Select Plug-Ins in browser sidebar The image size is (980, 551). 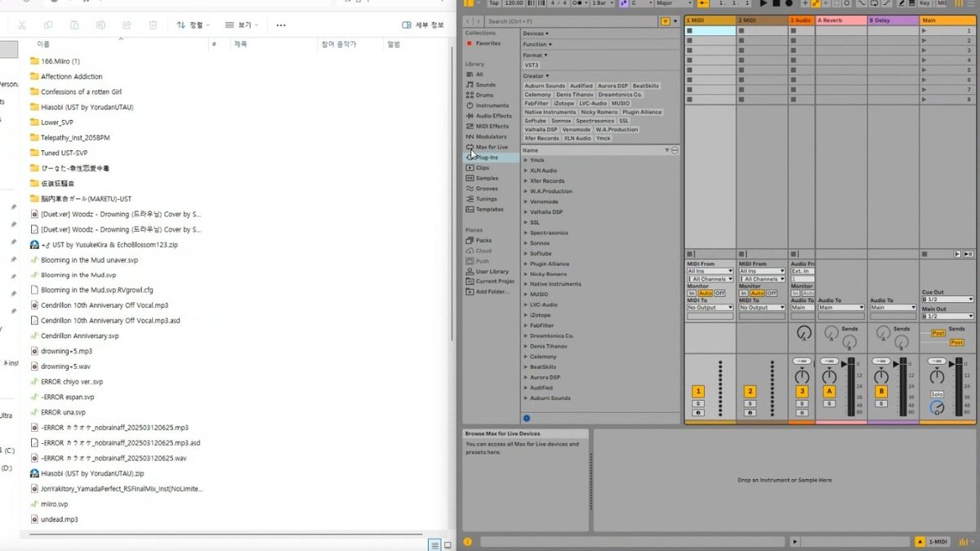tap(491, 158)
